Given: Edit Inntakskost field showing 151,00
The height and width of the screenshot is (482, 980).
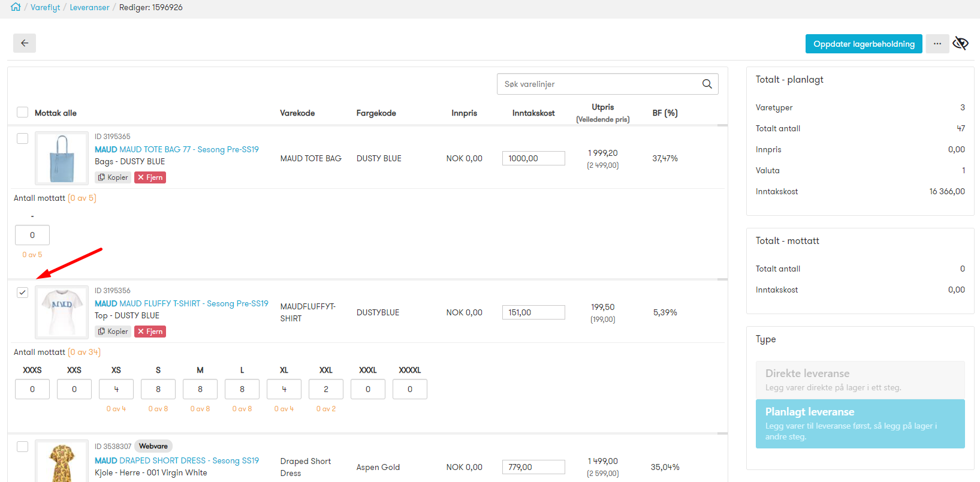Looking at the screenshot, I should click(x=533, y=312).
